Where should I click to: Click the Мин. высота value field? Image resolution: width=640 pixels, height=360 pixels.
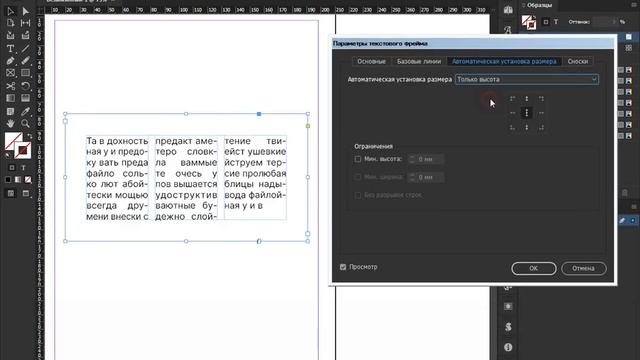click(430, 159)
